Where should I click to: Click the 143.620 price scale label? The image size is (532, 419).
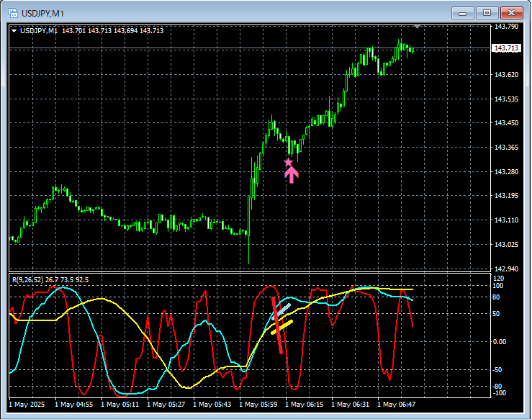[x=506, y=75]
